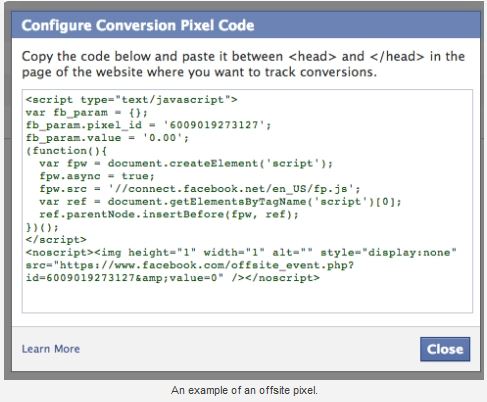Click the ref.parentNode.insertBefore code line
The width and height of the screenshot is (487, 402).
[169, 214]
